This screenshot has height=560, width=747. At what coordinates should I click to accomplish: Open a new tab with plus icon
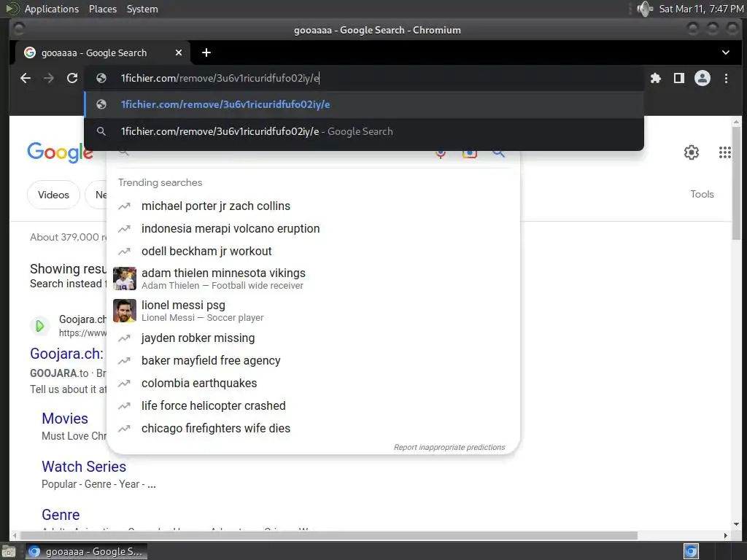206,52
